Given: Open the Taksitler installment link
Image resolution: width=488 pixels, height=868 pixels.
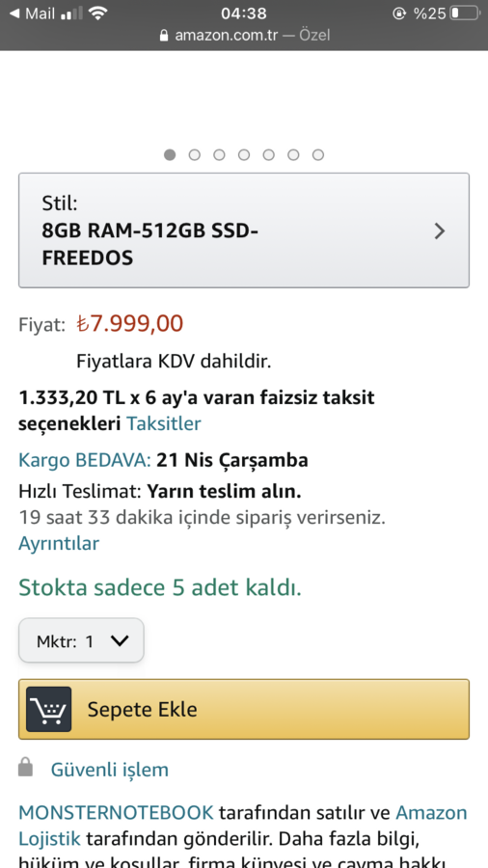Looking at the screenshot, I should click(x=164, y=423).
